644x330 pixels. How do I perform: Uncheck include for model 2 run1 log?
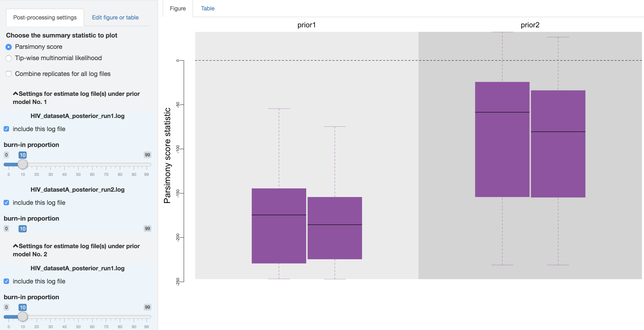coord(7,281)
